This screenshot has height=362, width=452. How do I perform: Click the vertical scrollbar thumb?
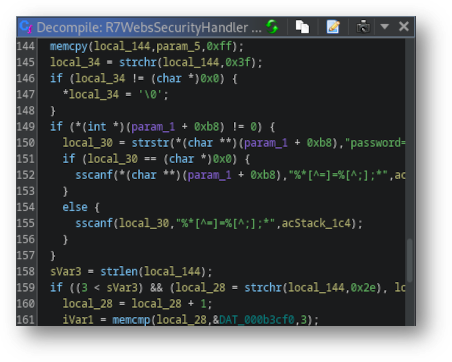410,260
